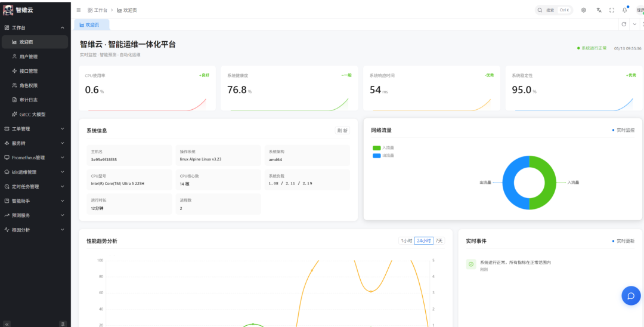Open the notifications bell
The height and width of the screenshot is (327, 644).
point(625,10)
